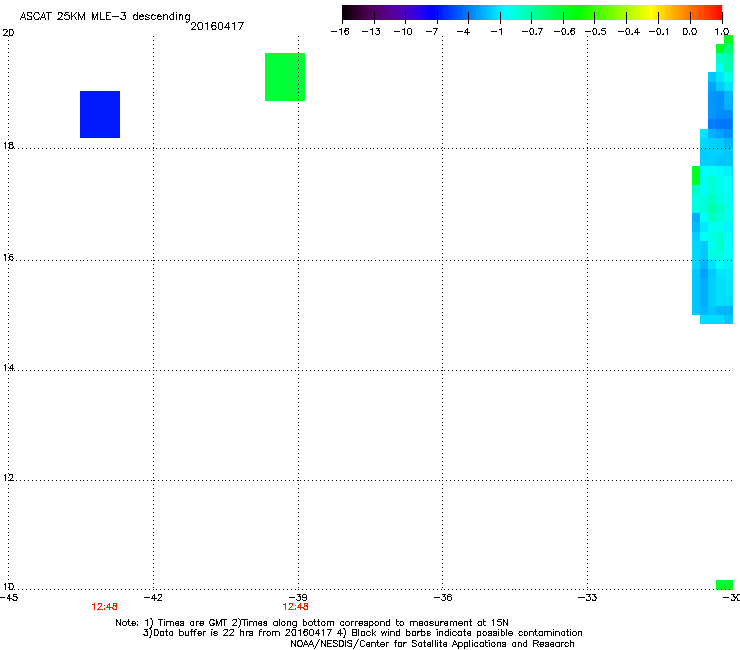Select the "-10" color scale label
This screenshot has height=650, width=740.
coord(403,32)
